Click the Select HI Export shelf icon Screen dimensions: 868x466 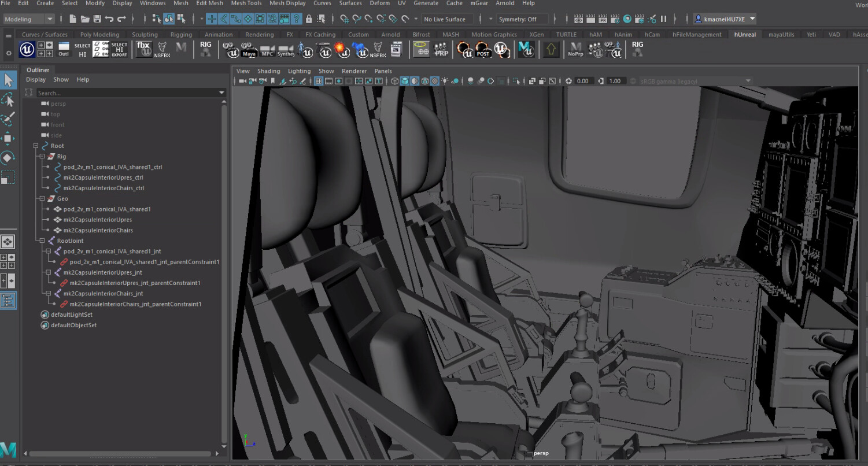119,50
